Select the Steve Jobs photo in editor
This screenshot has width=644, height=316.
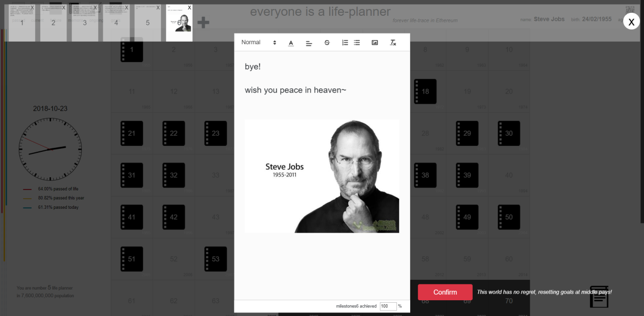(322, 176)
